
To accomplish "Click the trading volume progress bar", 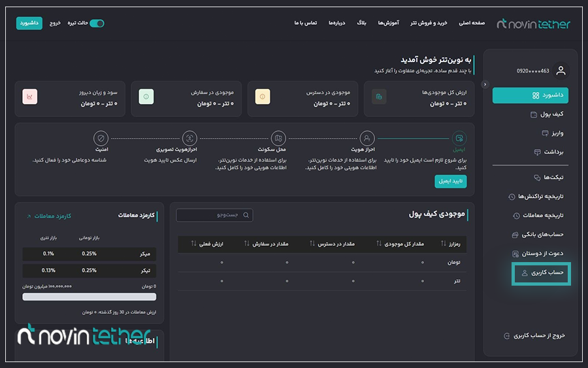I will (x=90, y=297).
